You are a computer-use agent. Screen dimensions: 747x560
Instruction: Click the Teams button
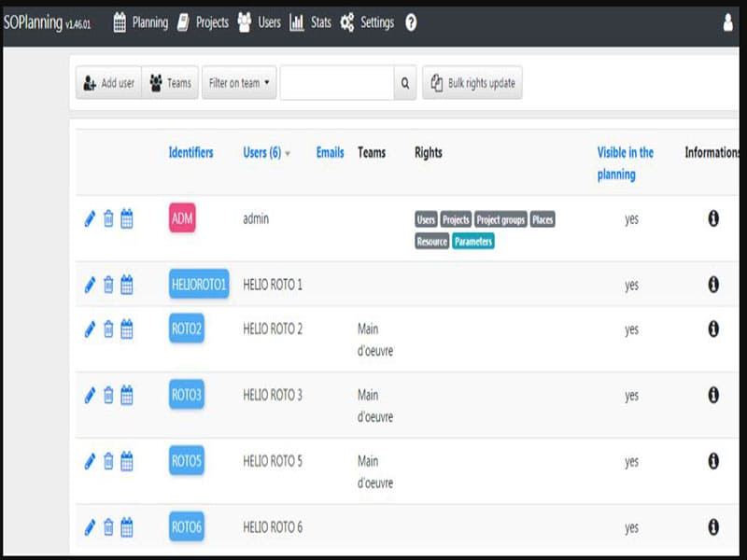pyautogui.click(x=170, y=83)
